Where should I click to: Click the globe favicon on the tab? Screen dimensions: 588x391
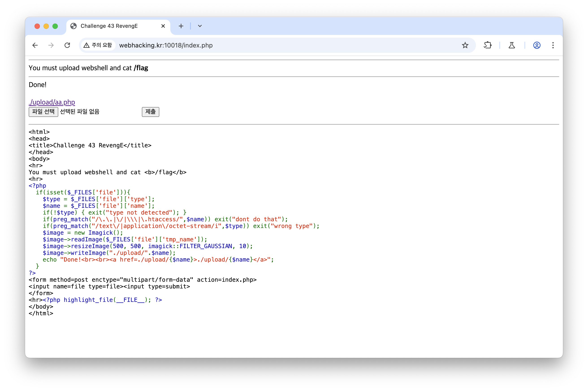click(73, 26)
